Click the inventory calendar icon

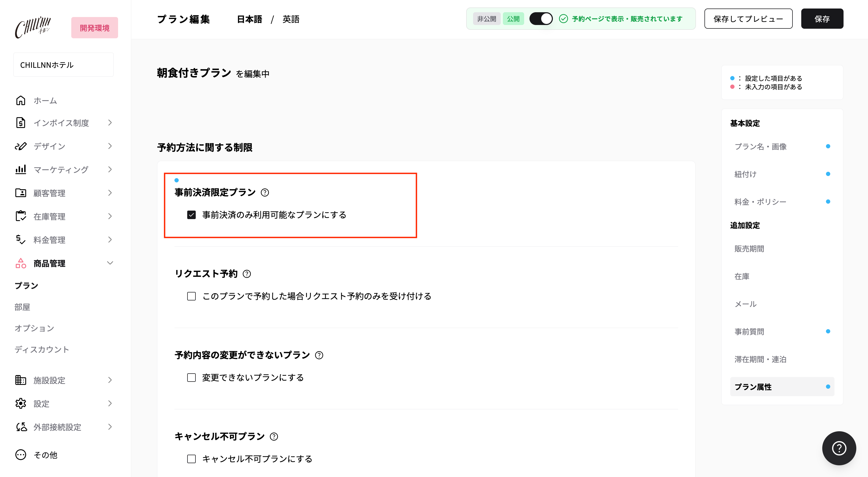(20, 216)
